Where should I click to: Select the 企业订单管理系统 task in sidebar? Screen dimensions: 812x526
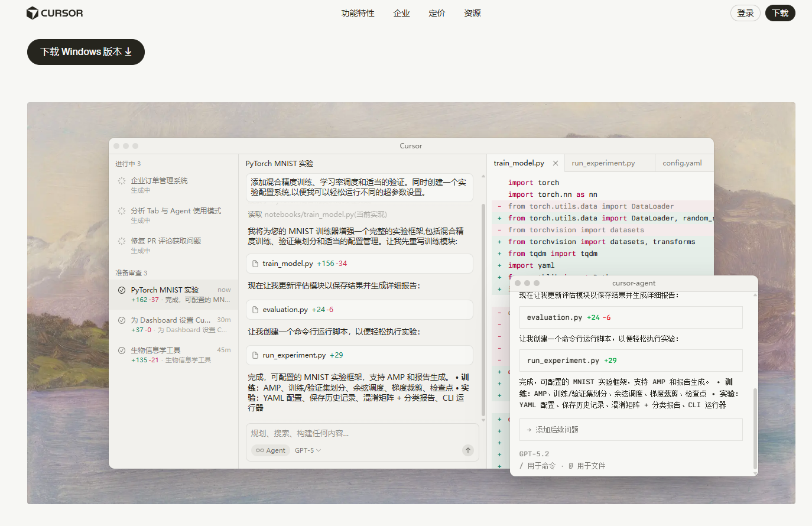point(174,185)
